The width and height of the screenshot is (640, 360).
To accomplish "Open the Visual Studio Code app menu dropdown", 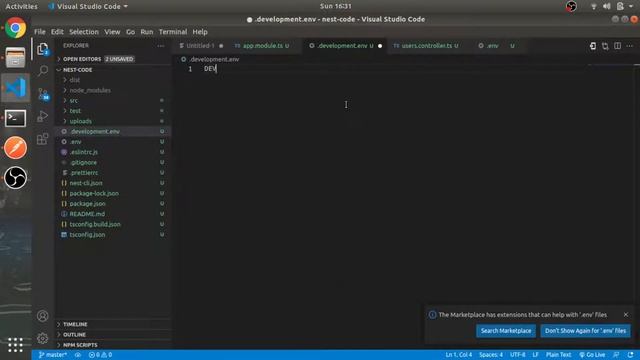I will (87, 7).
